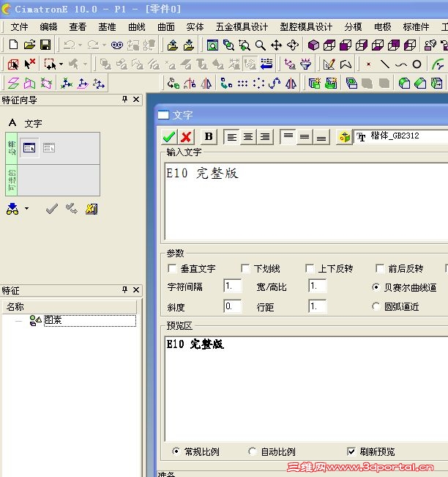Click the 字符间隔 value field

[233, 286]
